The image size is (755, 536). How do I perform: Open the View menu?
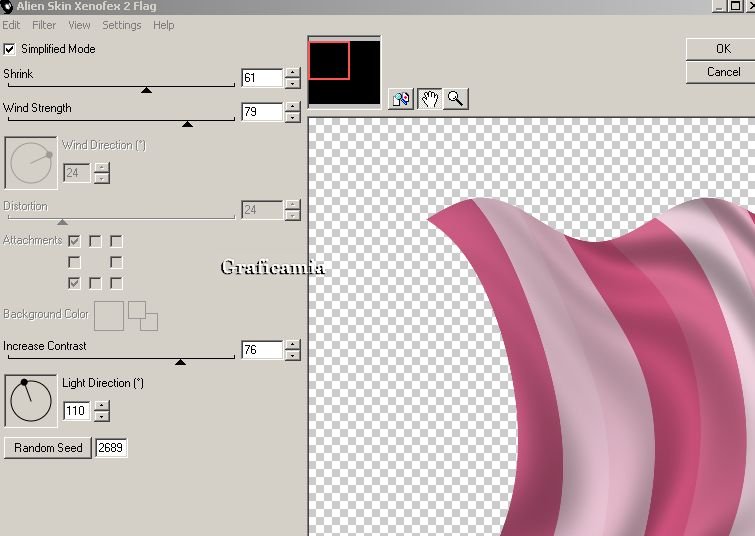click(79, 25)
